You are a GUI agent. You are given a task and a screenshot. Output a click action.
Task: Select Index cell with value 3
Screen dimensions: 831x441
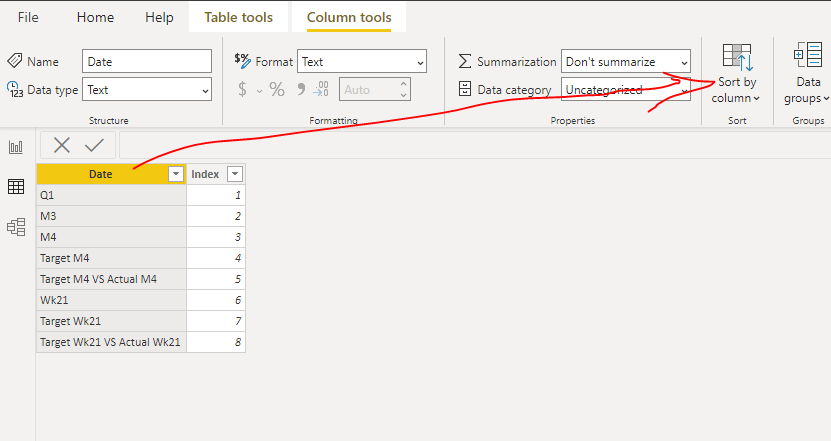point(216,237)
